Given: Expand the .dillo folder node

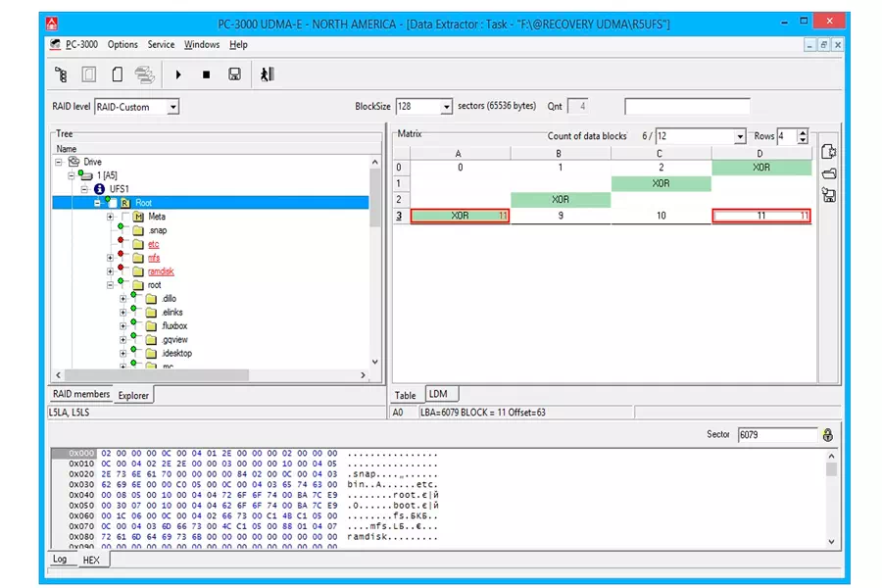Looking at the screenshot, I should coord(123,299).
